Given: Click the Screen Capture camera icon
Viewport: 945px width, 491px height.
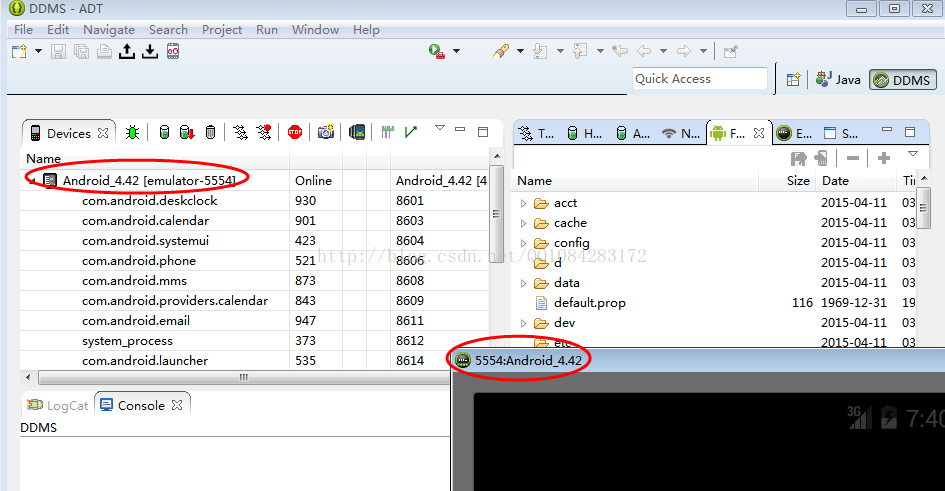Looking at the screenshot, I should pyautogui.click(x=326, y=132).
